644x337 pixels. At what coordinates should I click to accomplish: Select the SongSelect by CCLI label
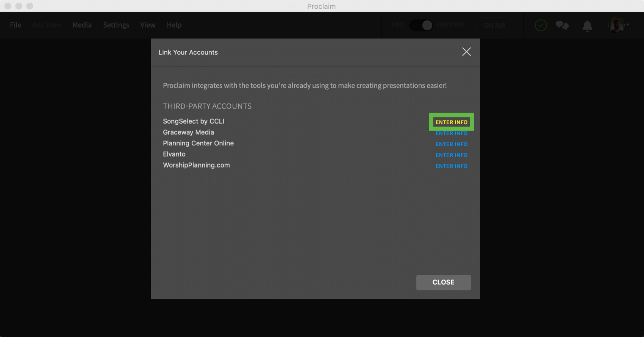tap(194, 121)
